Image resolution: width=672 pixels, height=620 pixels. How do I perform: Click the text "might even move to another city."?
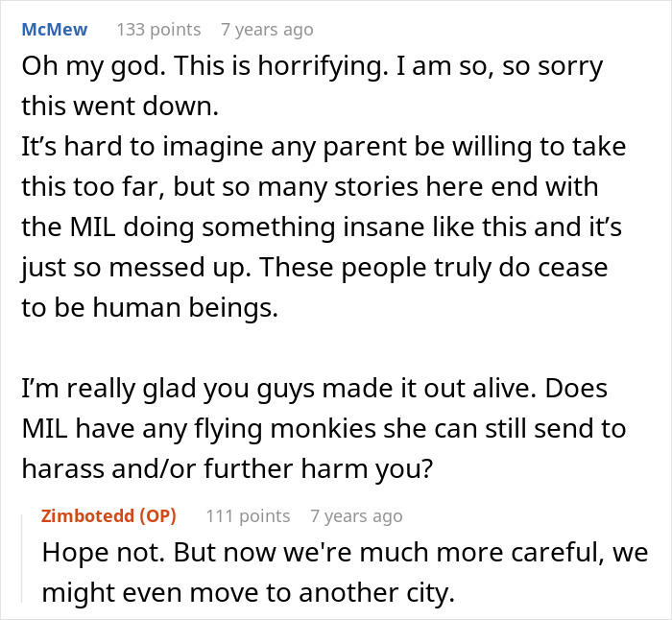[248, 594]
